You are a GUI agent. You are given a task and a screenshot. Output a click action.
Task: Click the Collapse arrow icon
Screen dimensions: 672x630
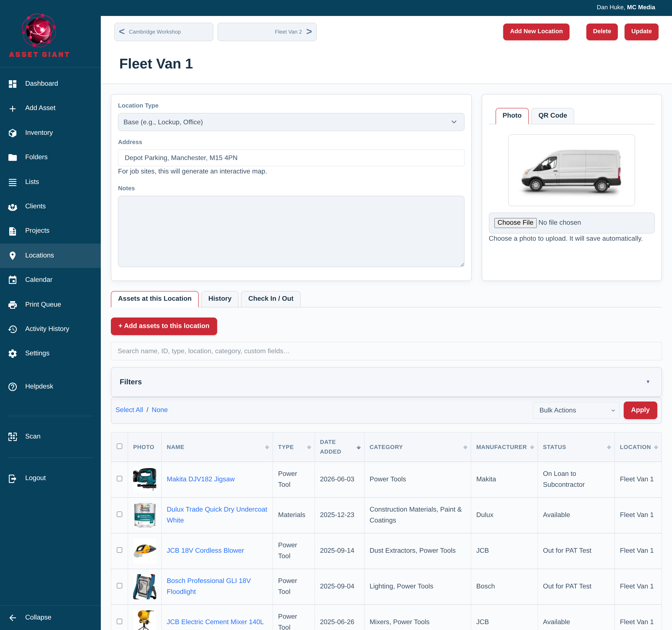[13, 618]
